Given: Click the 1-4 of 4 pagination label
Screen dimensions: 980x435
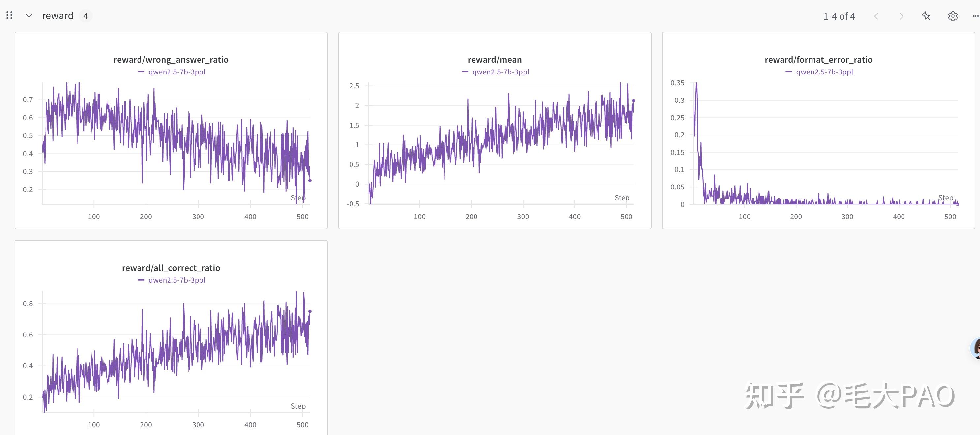Looking at the screenshot, I should click(x=839, y=16).
